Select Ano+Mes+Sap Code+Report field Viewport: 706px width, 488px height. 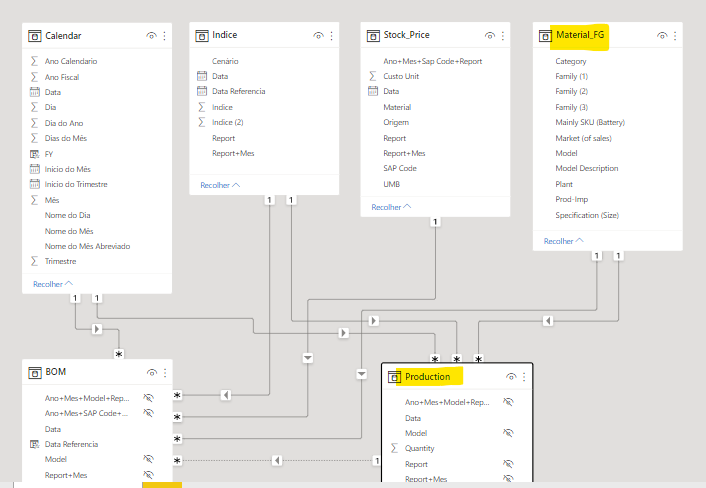click(433, 61)
